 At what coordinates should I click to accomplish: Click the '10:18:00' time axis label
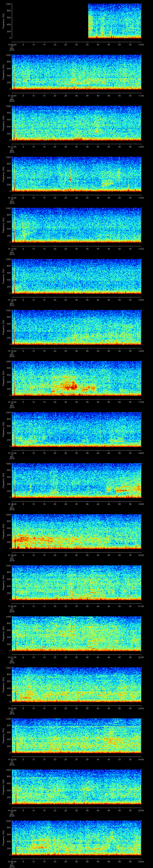(x=12, y=504)
